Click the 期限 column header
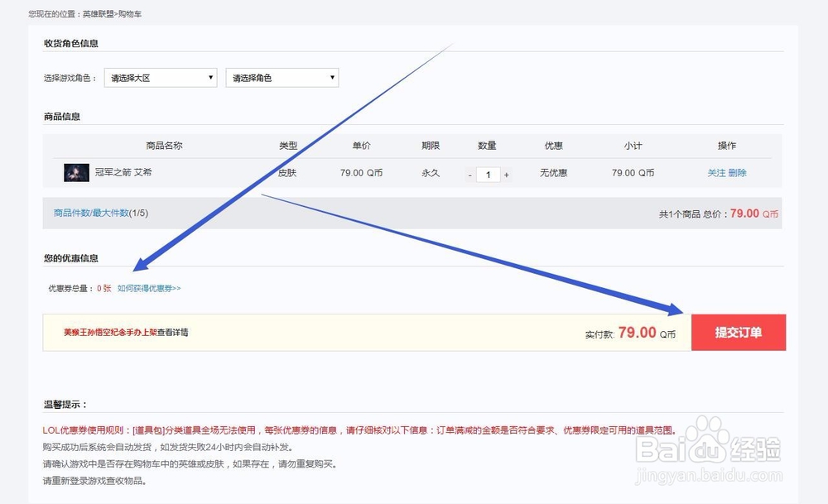The height and width of the screenshot is (504, 828). click(x=431, y=146)
